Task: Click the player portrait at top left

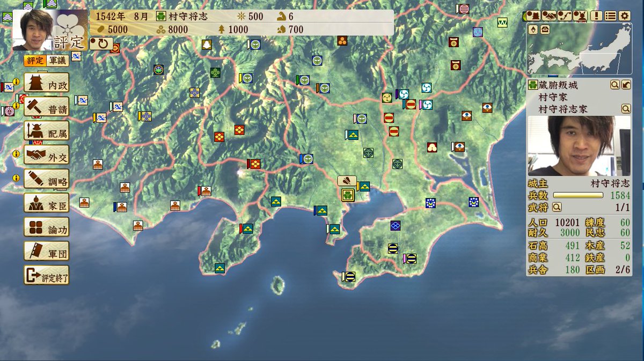Action: point(32,30)
